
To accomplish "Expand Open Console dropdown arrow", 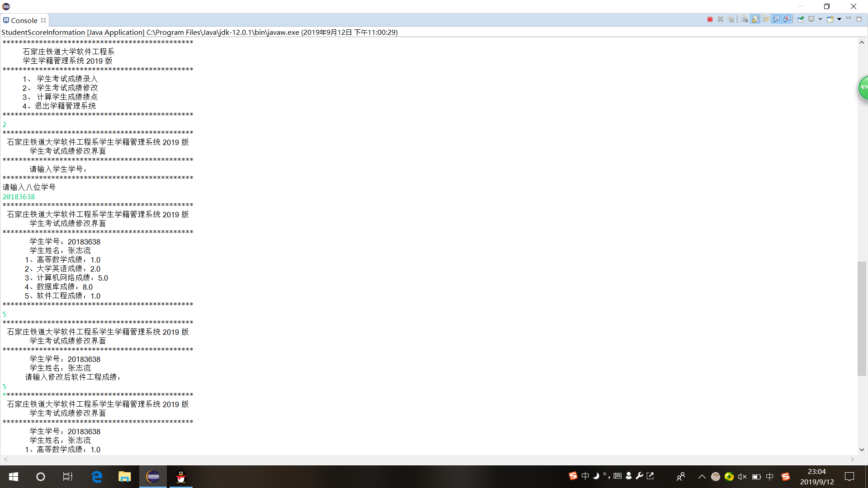I will click(839, 19).
